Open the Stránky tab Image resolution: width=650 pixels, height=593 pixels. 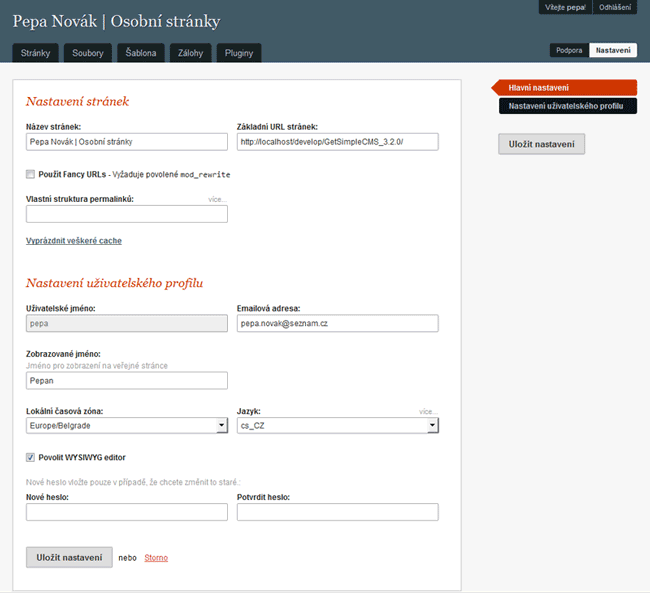tap(35, 53)
